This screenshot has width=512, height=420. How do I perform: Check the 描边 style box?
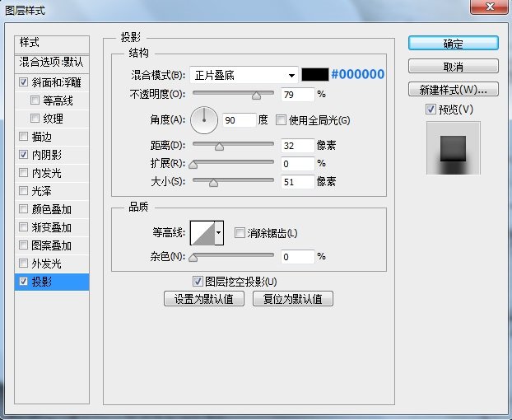(24, 136)
